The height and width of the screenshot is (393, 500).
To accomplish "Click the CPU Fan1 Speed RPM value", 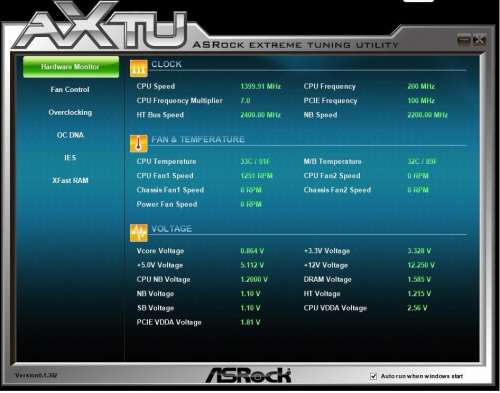I will coord(256,176).
